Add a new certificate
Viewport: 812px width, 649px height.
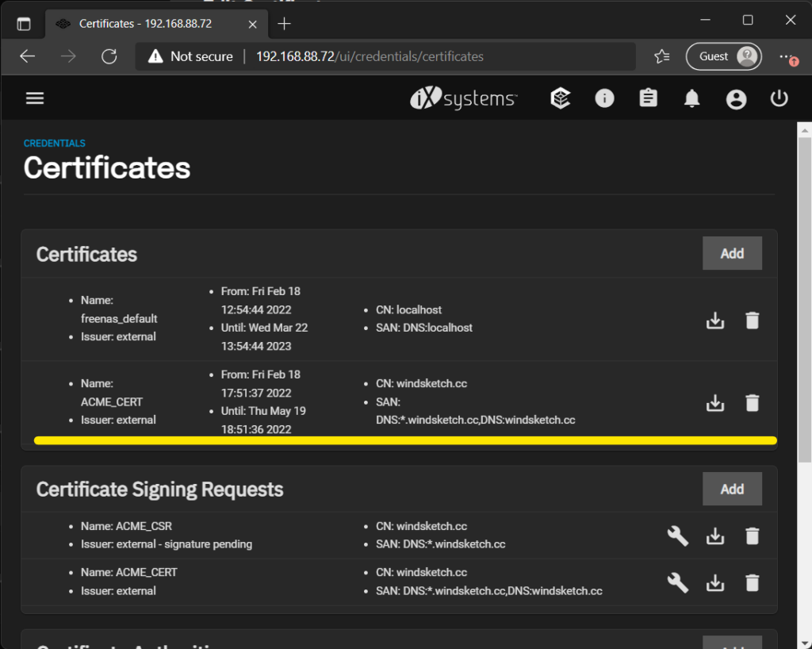point(732,253)
